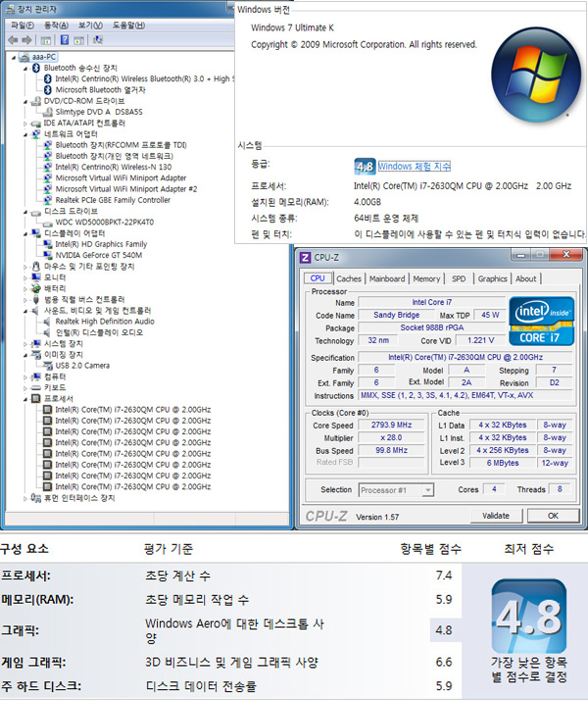Click the Intel Centrino Wireless-N 130 adapter icon
Screen dimensions: 588x703
click(47, 168)
